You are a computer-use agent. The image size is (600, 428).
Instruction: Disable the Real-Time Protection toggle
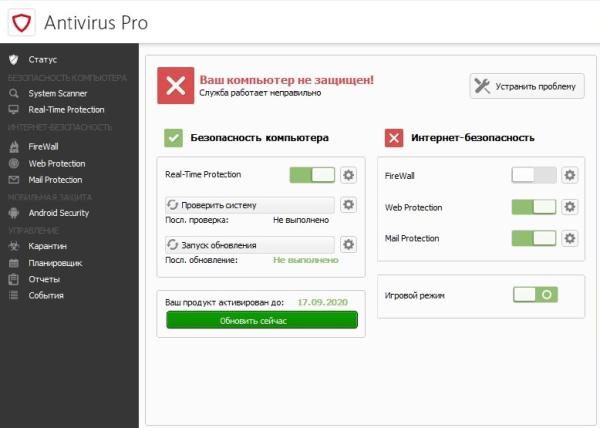pos(312,175)
